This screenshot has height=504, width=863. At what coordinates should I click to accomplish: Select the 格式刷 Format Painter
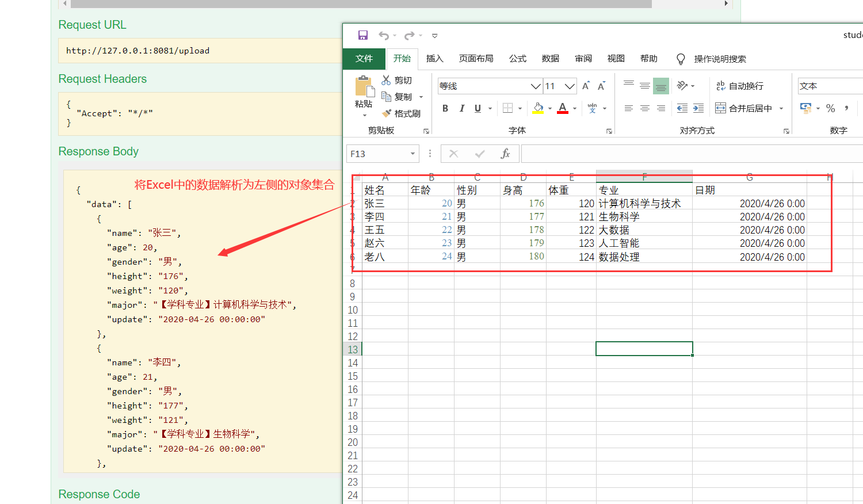[401, 113]
